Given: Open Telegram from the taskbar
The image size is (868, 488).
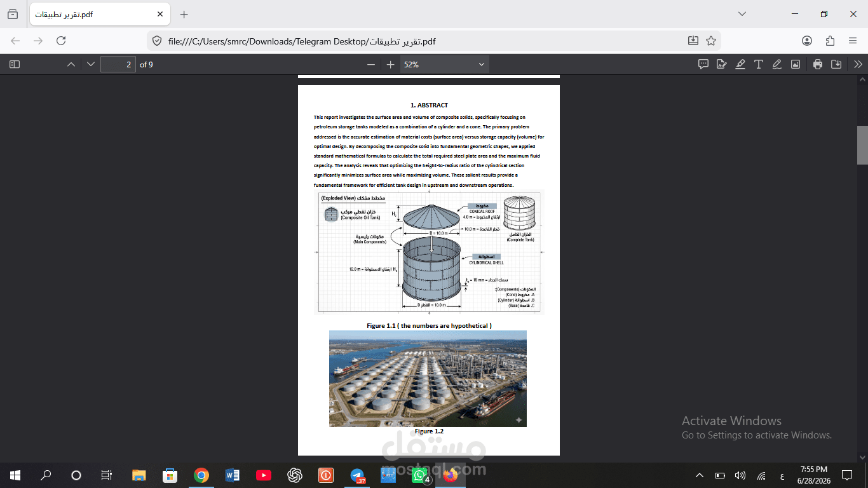Looking at the screenshot, I should (357, 475).
